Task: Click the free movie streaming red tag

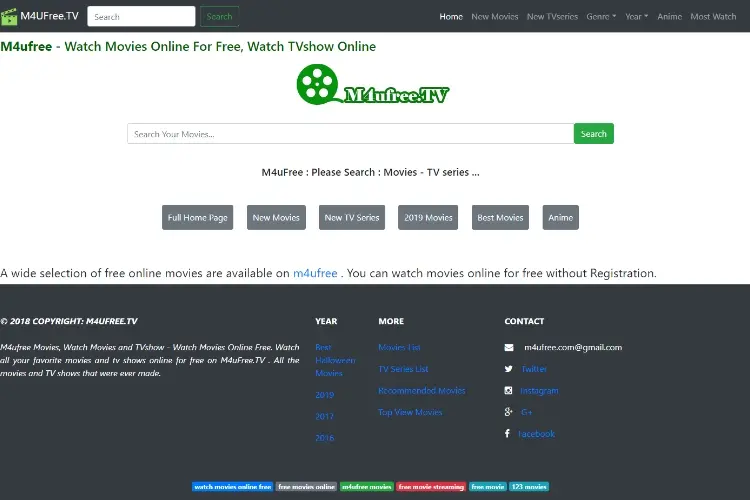Action: (x=431, y=487)
